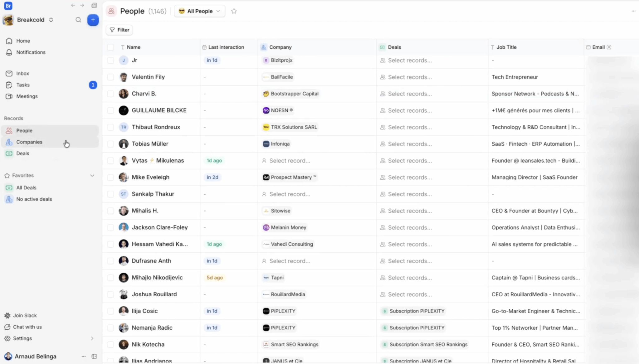
Task: Click the Filter button
Action: tap(120, 30)
